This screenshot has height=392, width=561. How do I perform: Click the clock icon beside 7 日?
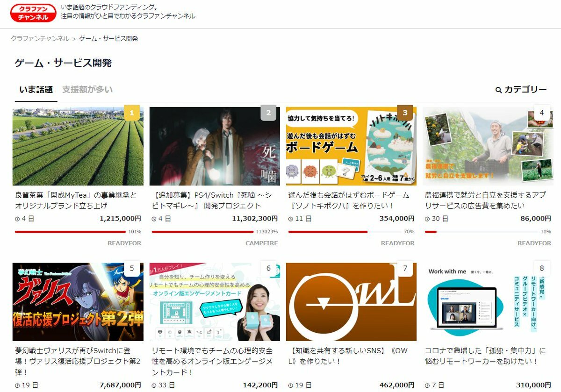pyautogui.click(x=427, y=385)
